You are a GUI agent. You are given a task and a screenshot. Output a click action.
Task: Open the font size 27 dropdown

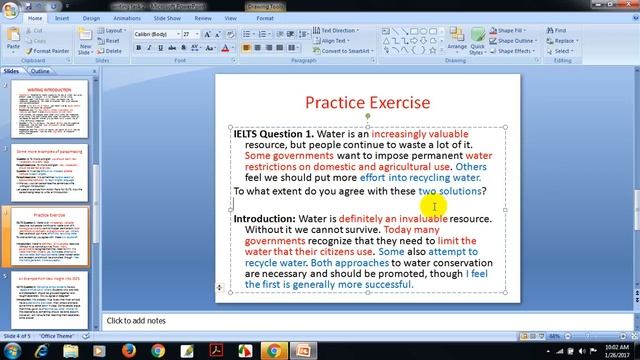(x=197, y=34)
